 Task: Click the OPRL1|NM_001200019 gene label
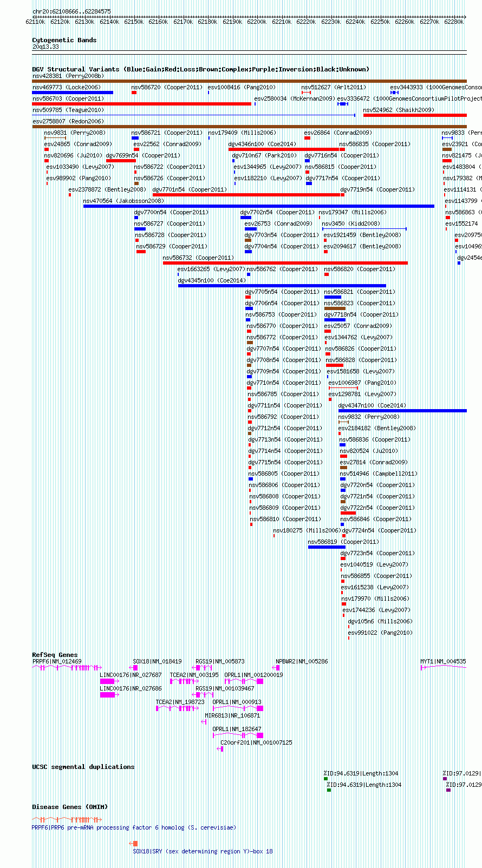click(x=254, y=675)
